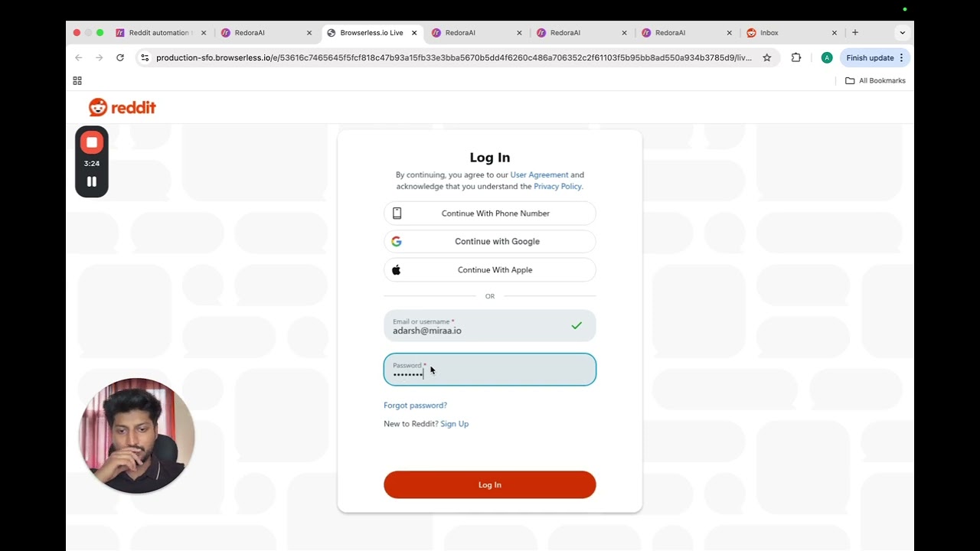Open the Privacy Policy link
This screenshot has height=551, width=980.
[557, 186]
